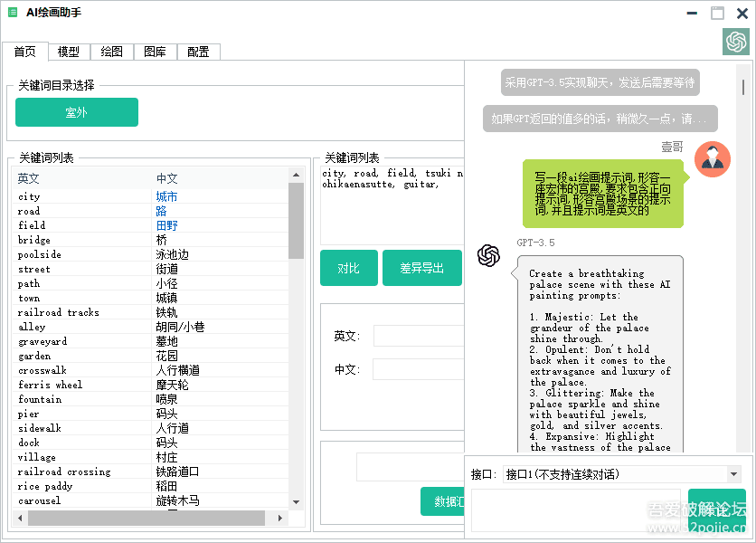Go to the 配置 tab
This screenshot has width=756, height=543.
coord(198,52)
